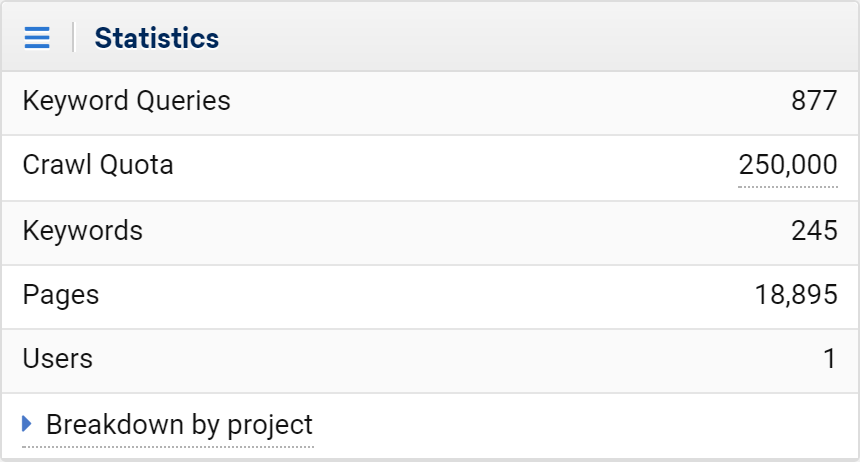Select the Pages row label

point(61,295)
